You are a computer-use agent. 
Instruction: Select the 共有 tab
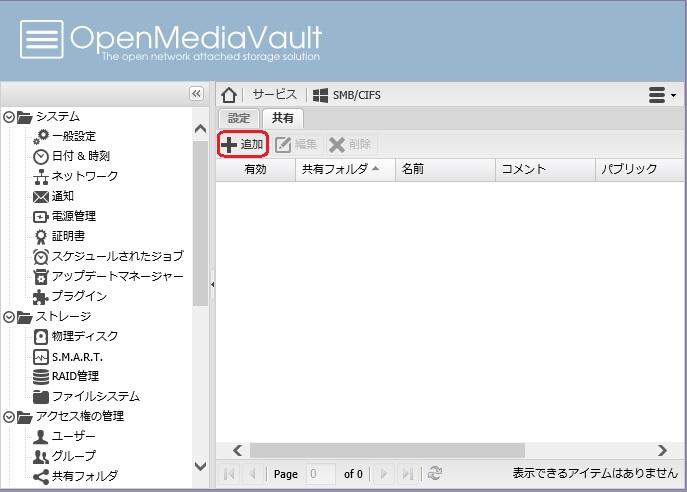(283, 118)
